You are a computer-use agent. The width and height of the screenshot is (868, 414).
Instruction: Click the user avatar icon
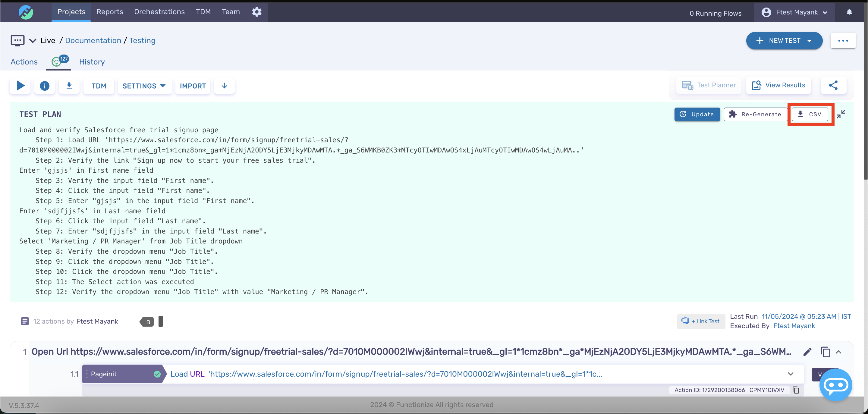[766, 12]
